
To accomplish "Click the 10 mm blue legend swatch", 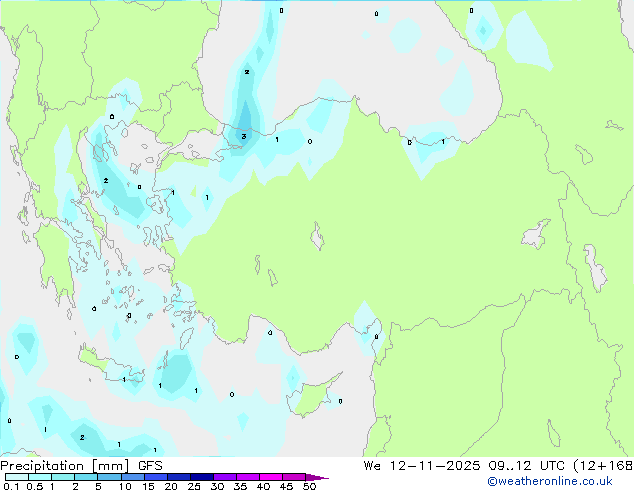I will tap(132, 477).
